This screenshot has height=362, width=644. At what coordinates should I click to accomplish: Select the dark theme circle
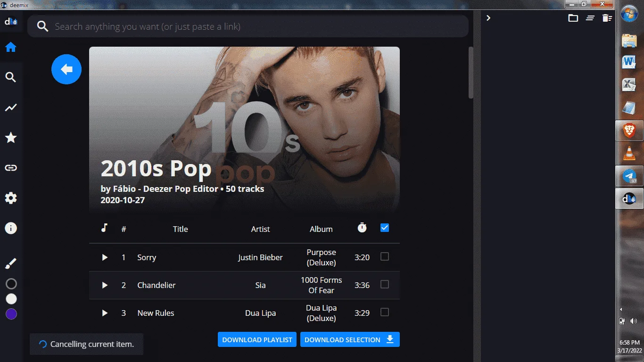[x=11, y=284]
